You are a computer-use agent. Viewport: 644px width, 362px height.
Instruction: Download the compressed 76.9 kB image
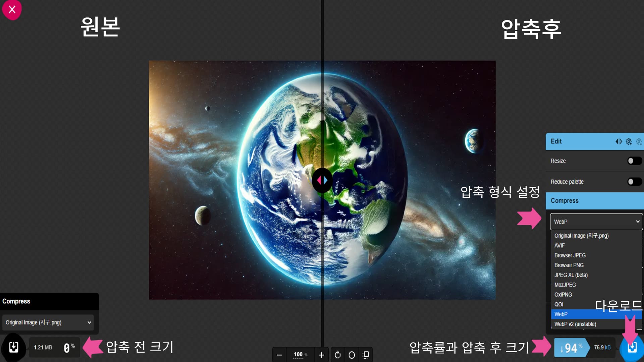pyautogui.click(x=632, y=348)
